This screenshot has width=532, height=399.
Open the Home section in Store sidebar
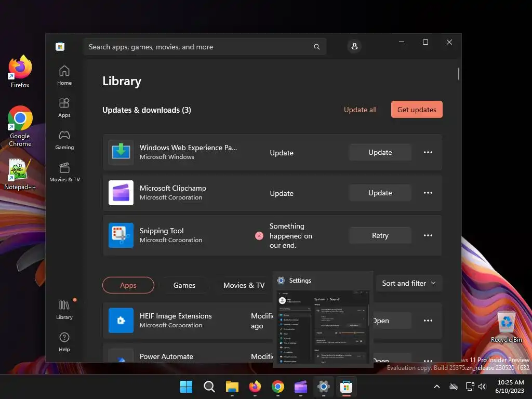point(64,75)
